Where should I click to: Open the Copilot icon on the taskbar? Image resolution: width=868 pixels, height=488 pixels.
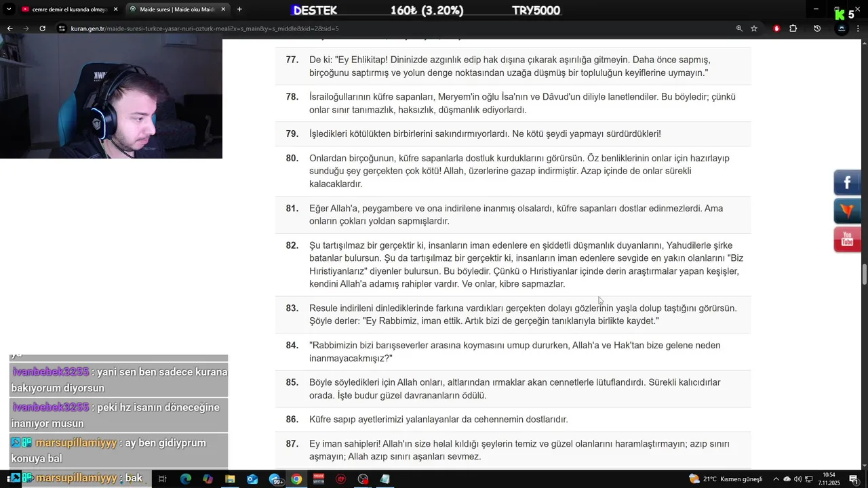(x=208, y=479)
